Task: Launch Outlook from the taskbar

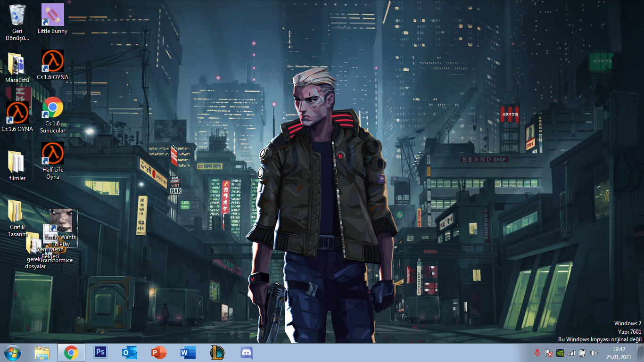Action: pyautogui.click(x=130, y=353)
